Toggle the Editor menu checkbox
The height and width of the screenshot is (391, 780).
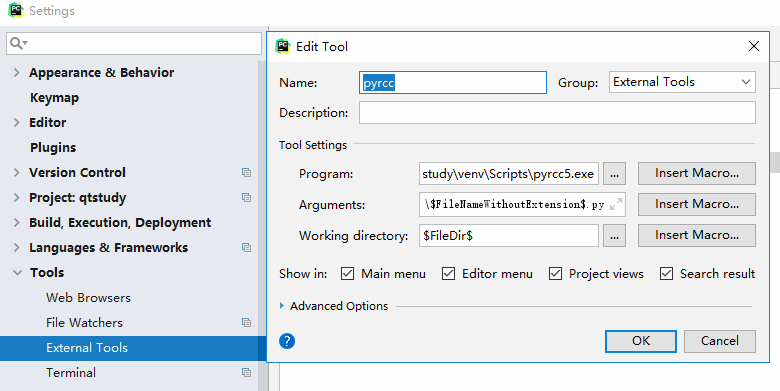tap(448, 274)
